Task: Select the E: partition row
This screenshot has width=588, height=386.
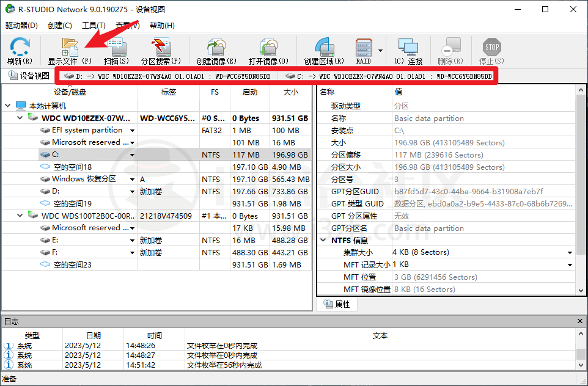Action: click(156, 240)
